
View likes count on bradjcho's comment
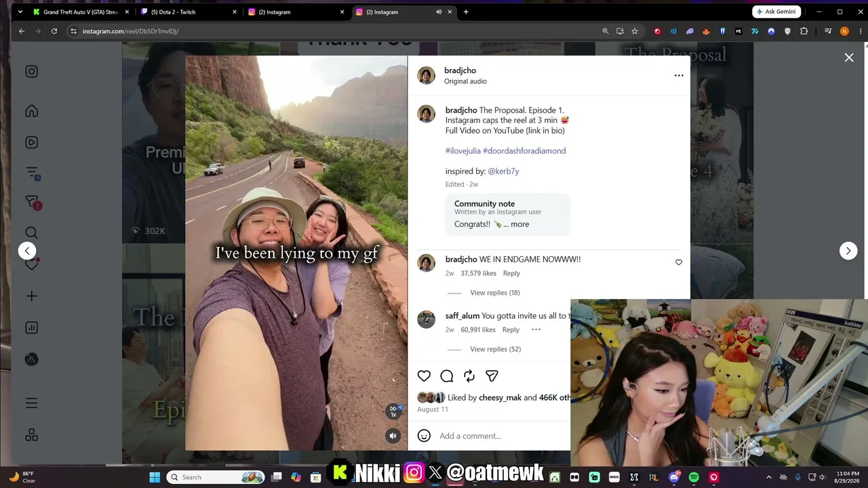pyautogui.click(x=479, y=273)
